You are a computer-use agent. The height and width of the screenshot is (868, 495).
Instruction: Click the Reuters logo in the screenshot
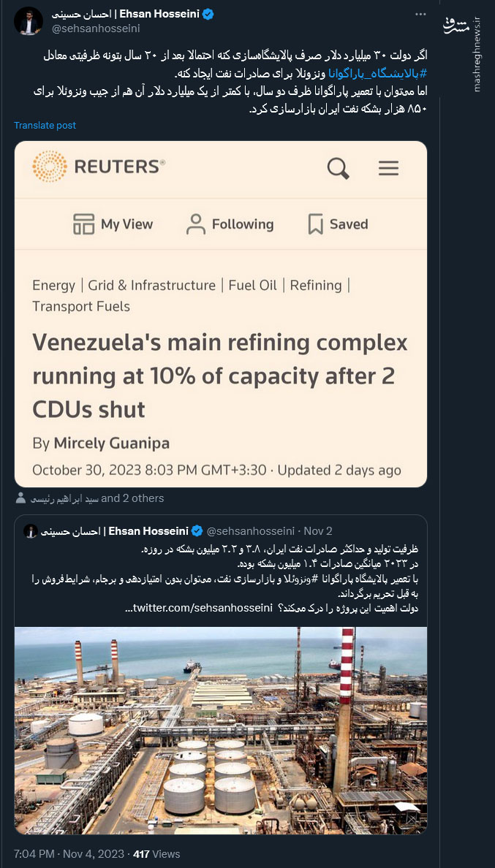click(99, 167)
